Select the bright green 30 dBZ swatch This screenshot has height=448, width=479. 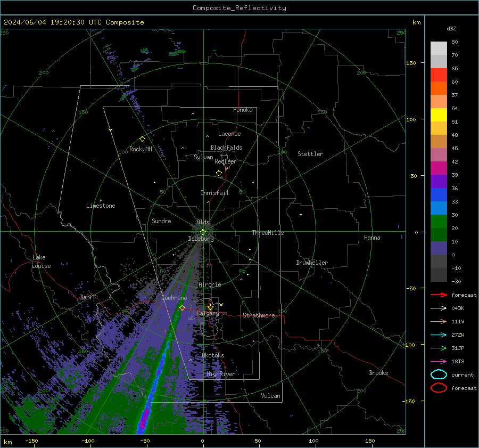click(x=439, y=222)
